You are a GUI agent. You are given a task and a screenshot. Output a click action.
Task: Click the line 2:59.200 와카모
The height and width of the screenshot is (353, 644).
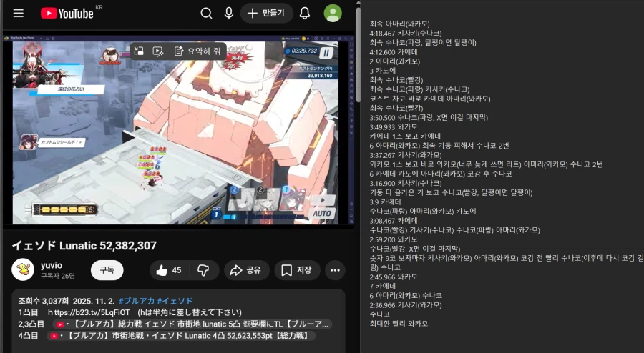point(394,239)
